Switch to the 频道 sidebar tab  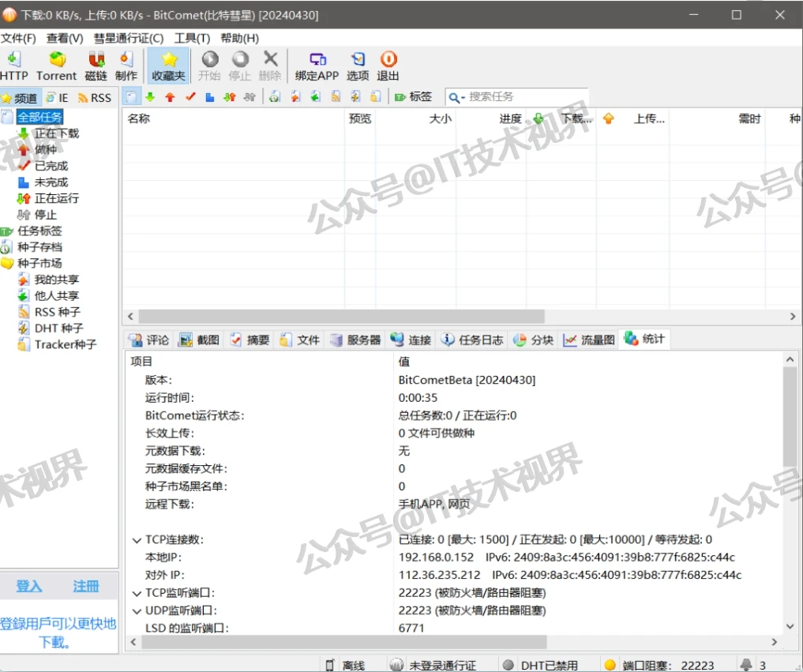[20, 98]
